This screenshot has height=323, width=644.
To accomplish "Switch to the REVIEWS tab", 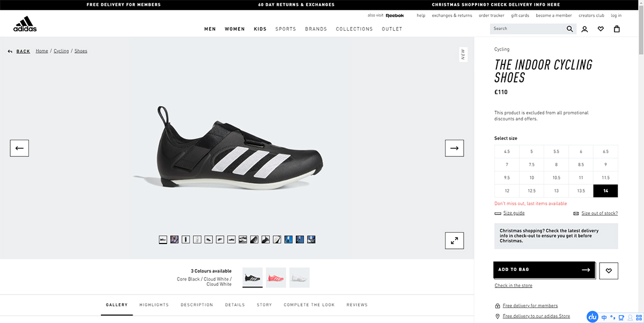I will 357,305.
